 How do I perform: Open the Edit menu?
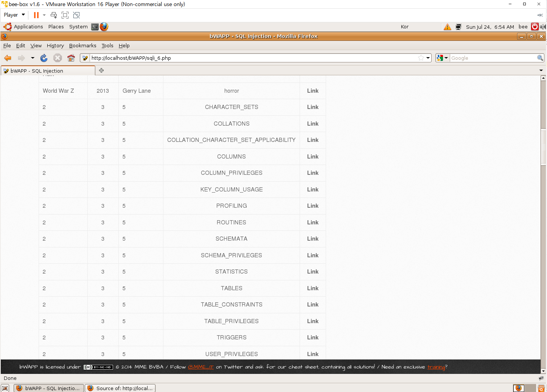[20, 45]
